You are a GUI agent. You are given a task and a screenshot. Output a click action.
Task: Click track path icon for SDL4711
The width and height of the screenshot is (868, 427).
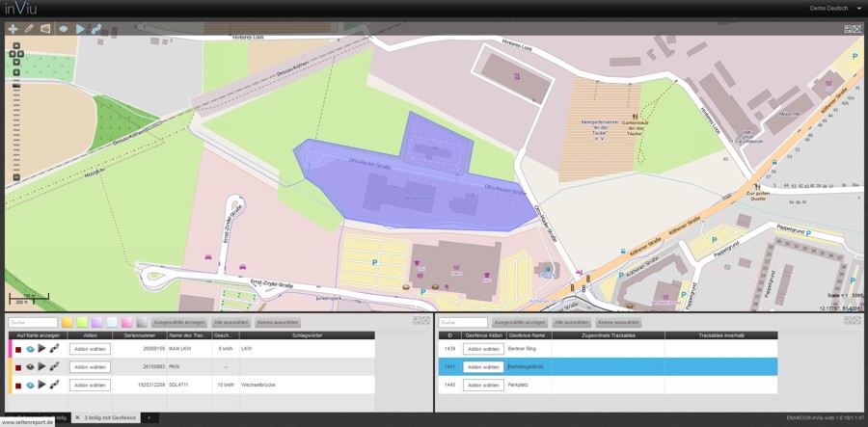point(54,385)
